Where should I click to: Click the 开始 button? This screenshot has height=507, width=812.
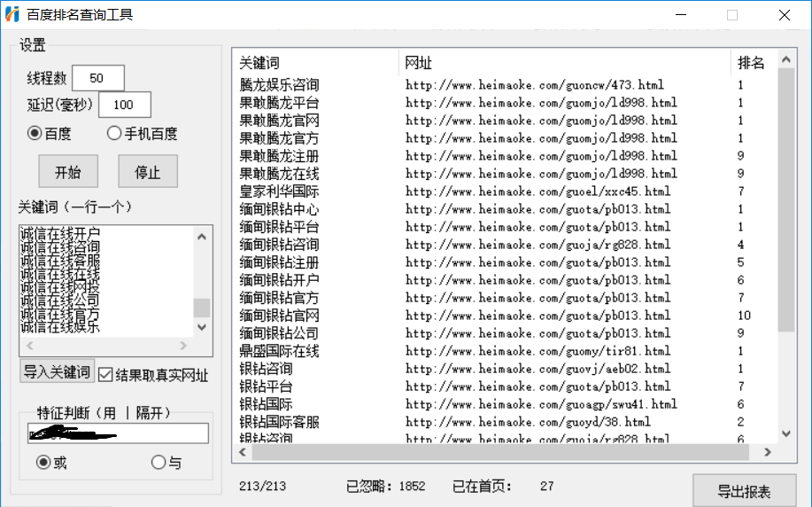pyautogui.click(x=68, y=172)
